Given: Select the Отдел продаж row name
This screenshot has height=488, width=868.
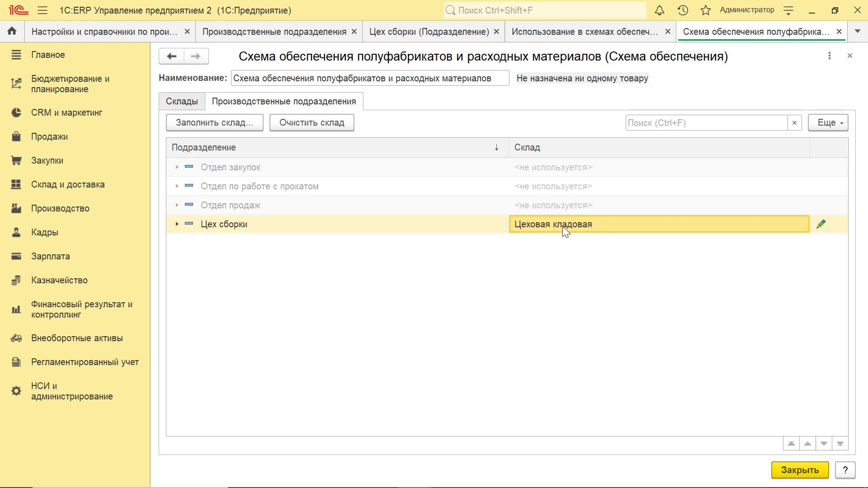Looking at the screenshot, I should [230, 205].
